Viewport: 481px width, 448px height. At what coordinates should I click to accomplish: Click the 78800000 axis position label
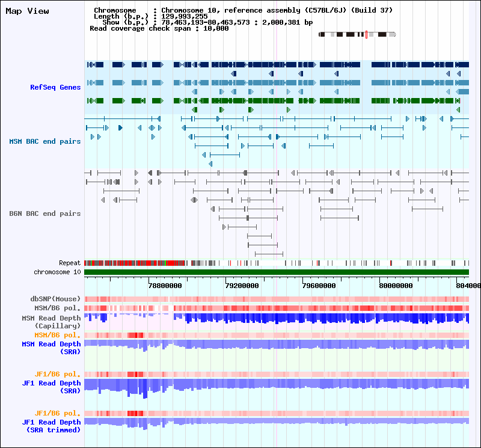pos(165,286)
